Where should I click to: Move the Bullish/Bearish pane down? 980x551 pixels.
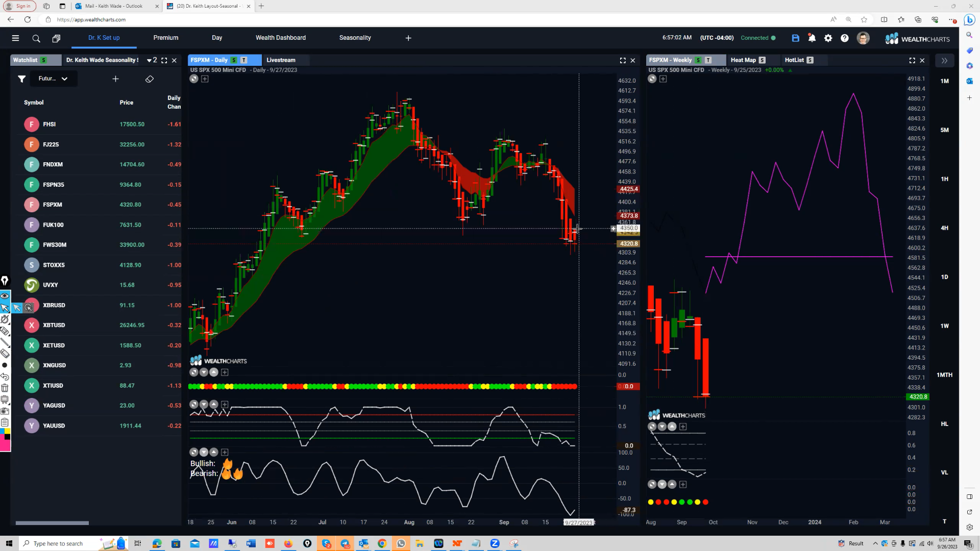204,452
